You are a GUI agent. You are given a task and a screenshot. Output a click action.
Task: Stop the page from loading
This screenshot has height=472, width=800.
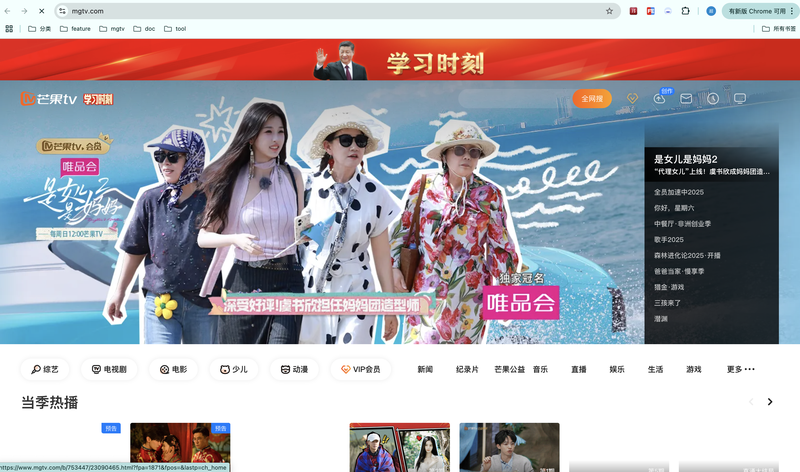42,11
